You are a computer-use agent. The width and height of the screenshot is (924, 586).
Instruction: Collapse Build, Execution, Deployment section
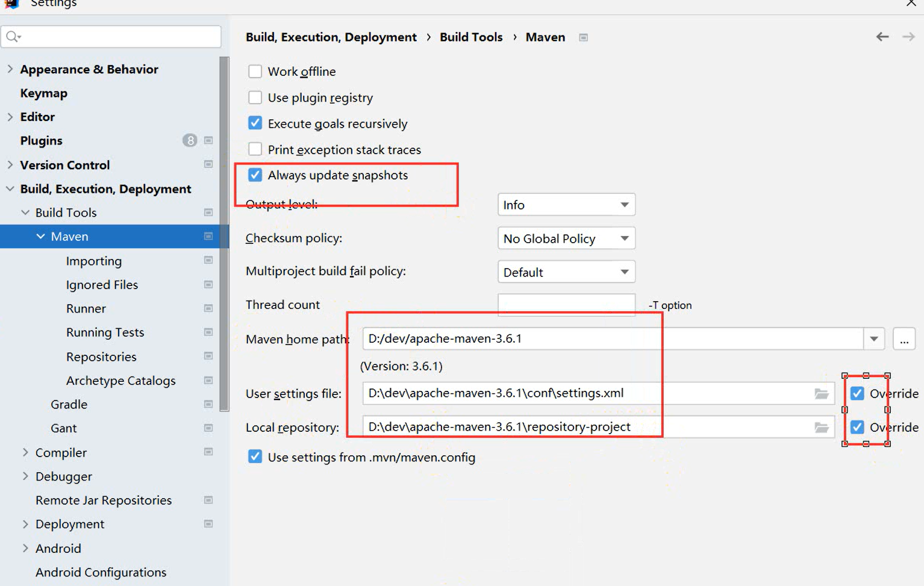point(10,189)
